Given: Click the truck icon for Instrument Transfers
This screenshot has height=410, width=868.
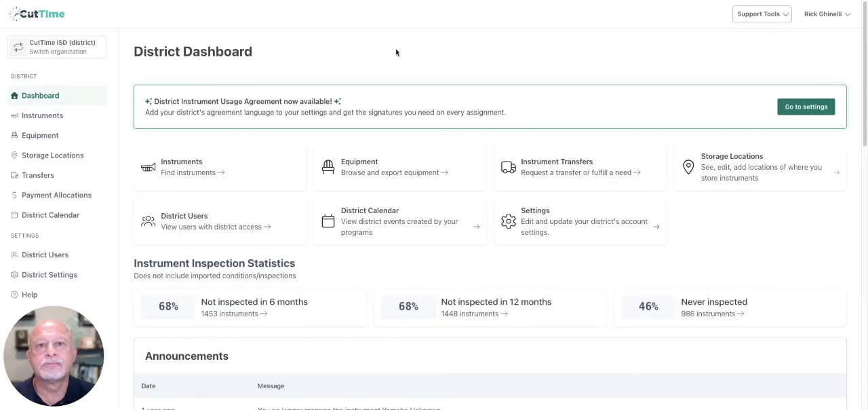Looking at the screenshot, I should 508,167.
